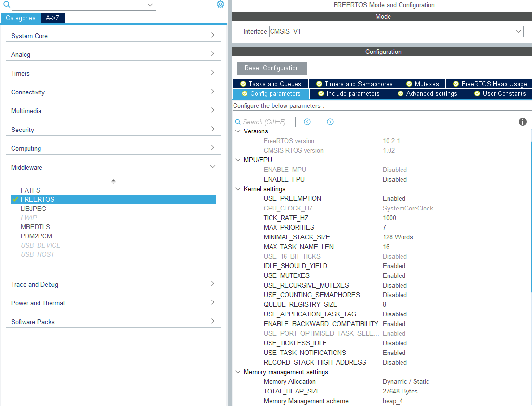The width and height of the screenshot is (532, 406).
Task: Click the USE_MUTEXES Enabled value
Action: pos(394,275)
